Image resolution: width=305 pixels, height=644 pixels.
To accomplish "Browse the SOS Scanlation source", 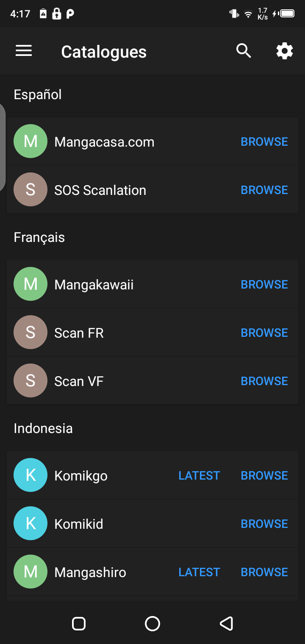I will tap(264, 190).
